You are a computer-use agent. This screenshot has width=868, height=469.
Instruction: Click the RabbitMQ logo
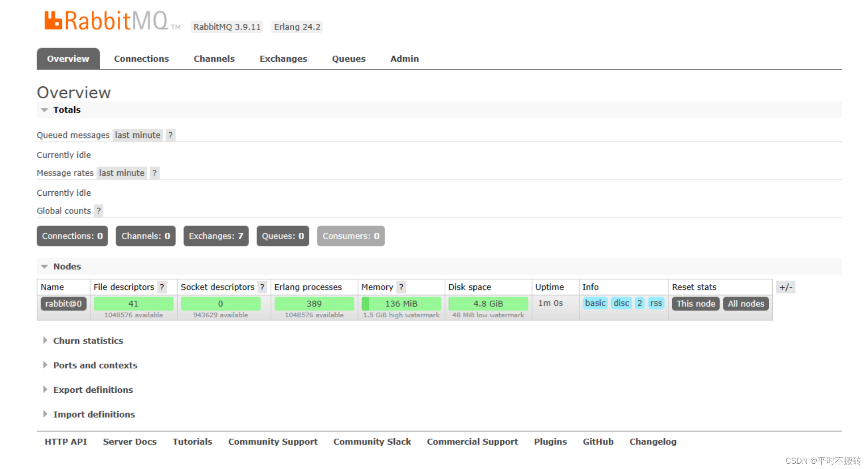coord(112,21)
